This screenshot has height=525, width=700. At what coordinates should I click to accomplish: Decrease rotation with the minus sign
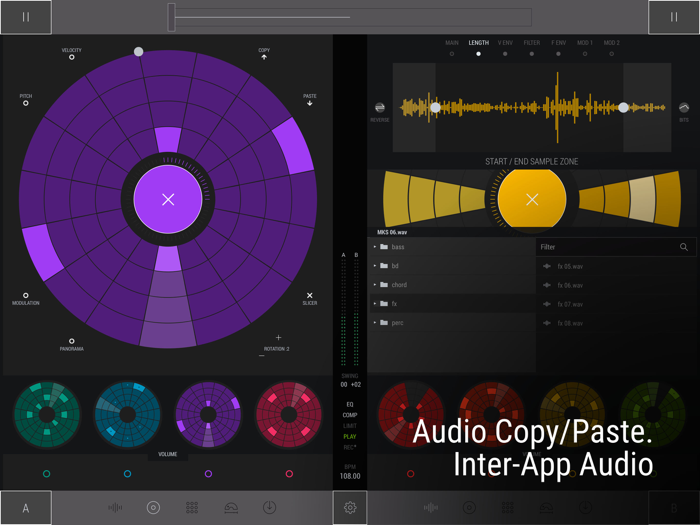pos(262,356)
